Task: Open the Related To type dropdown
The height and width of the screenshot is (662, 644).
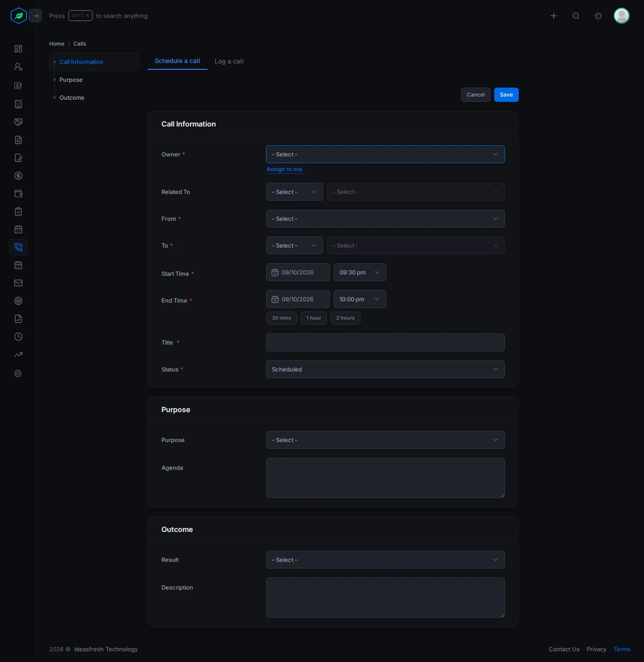Action: point(295,192)
